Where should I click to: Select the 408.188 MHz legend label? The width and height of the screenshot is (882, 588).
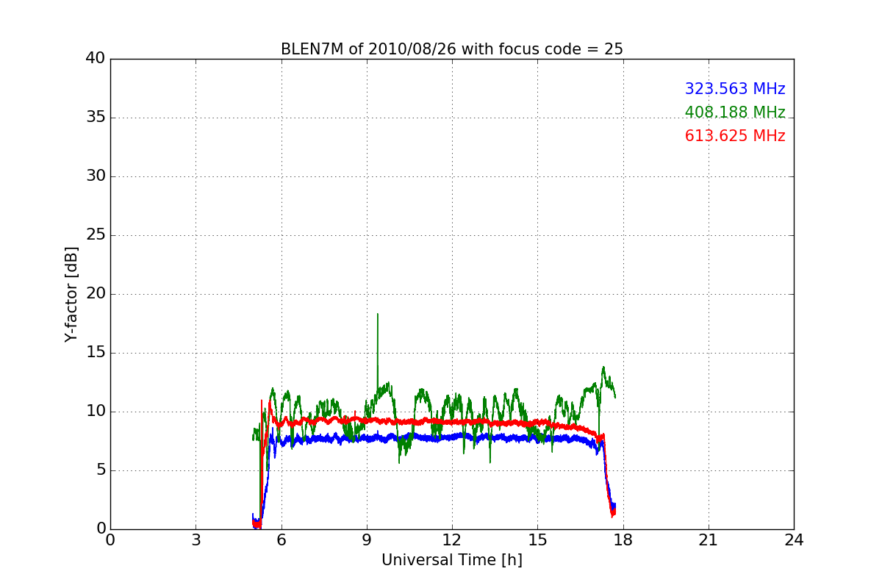point(735,112)
